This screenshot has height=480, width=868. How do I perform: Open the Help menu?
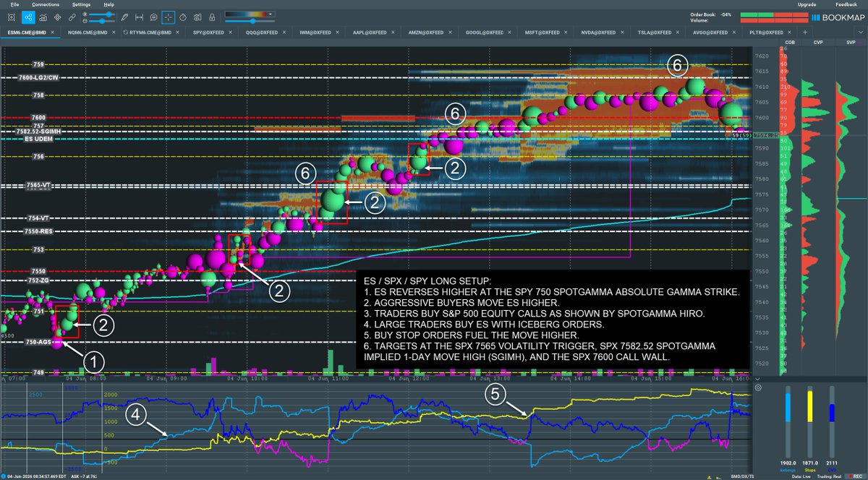[109, 4]
